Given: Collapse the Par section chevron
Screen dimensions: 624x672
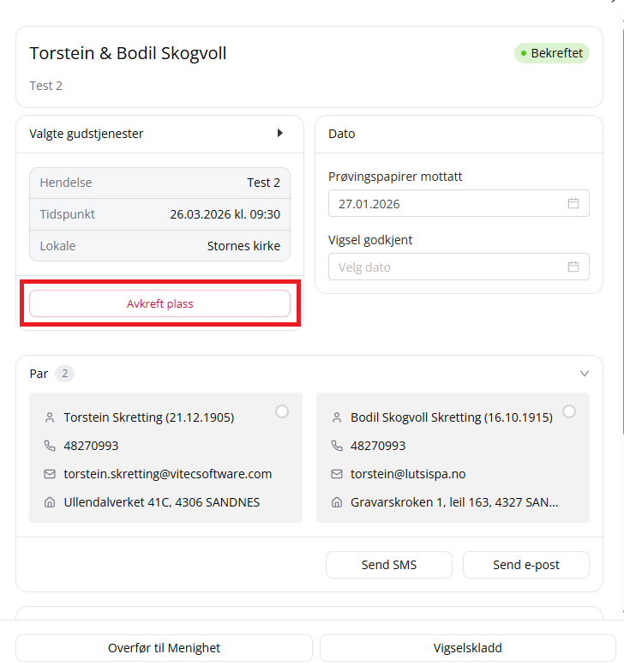Looking at the screenshot, I should pyautogui.click(x=585, y=374).
